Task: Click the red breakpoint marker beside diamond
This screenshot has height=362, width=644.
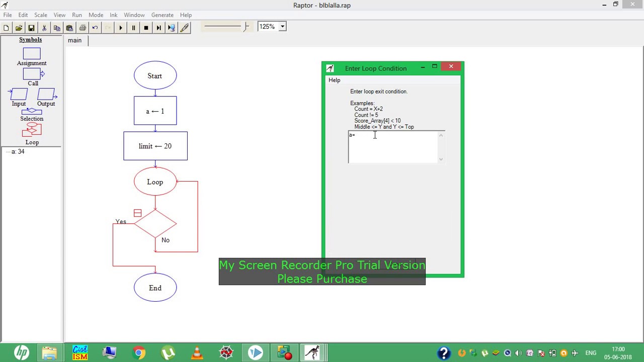Action: pyautogui.click(x=137, y=213)
